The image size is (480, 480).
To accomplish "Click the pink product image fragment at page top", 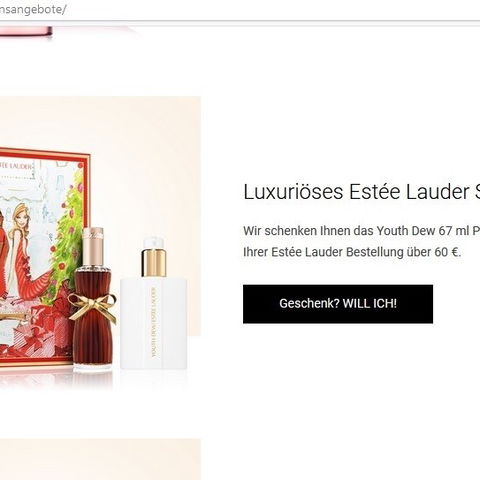I will (x=26, y=32).
